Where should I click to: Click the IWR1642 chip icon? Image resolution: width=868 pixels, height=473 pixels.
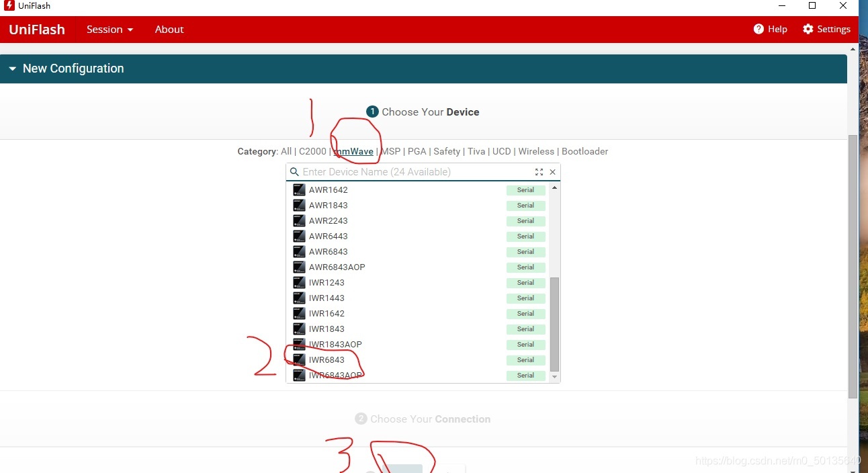click(x=299, y=314)
